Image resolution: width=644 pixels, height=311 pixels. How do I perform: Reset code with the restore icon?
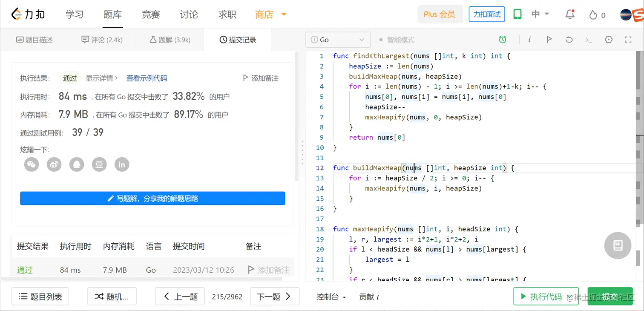569,40
